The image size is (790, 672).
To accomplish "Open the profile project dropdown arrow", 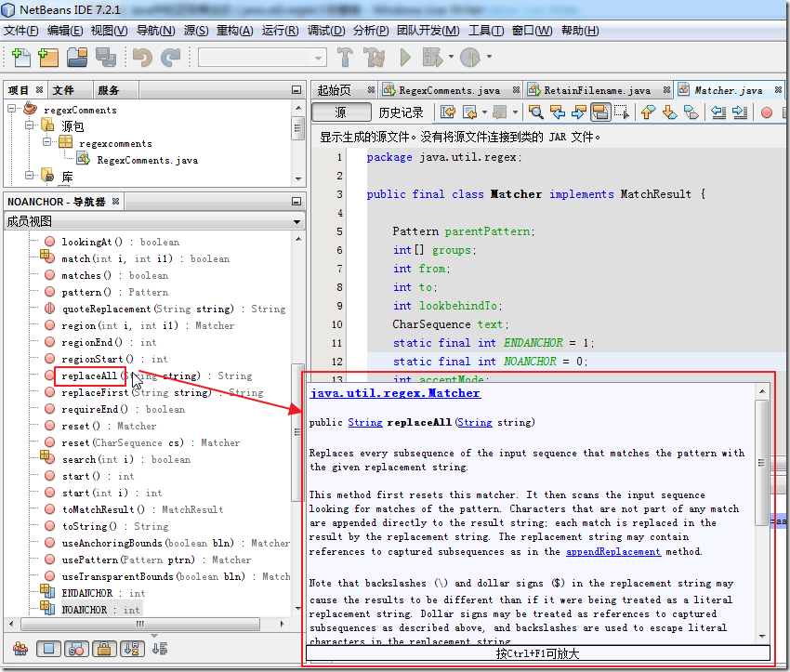I will [489, 57].
